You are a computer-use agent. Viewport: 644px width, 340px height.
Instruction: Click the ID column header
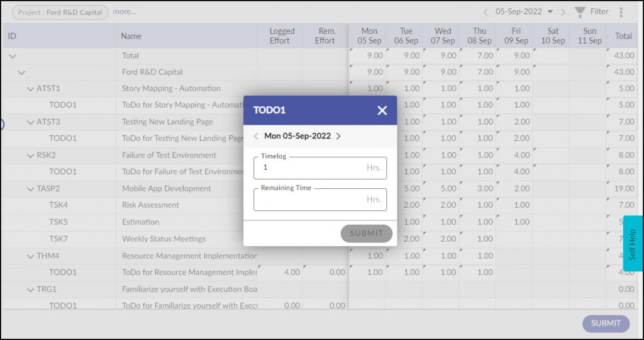[59, 36]
